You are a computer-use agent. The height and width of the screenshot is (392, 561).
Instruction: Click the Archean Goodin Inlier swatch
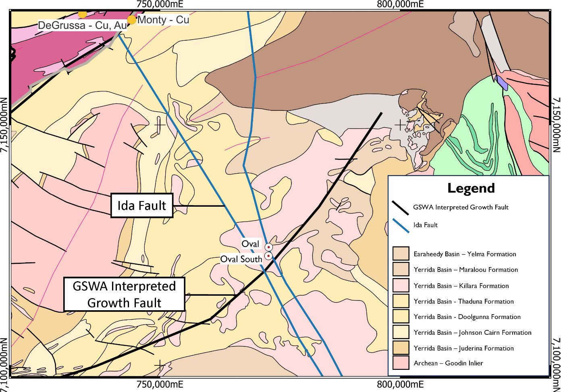[x=401, y=363]
